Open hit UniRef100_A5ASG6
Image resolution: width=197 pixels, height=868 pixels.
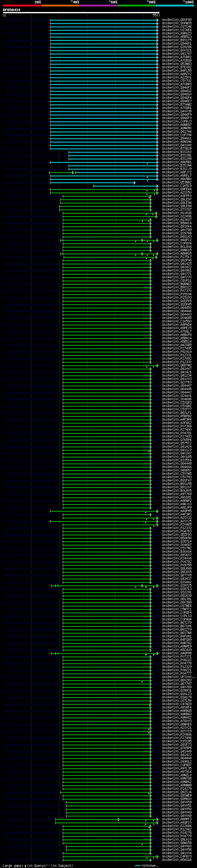177,860
